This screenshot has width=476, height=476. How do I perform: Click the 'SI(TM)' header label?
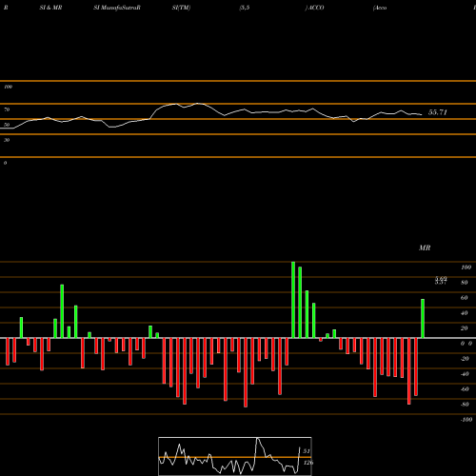click(x=181, y=8)
